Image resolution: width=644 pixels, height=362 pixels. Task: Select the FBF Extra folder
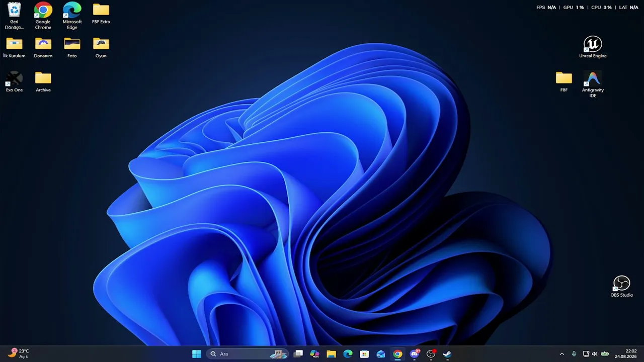click(x=101, y=14)
